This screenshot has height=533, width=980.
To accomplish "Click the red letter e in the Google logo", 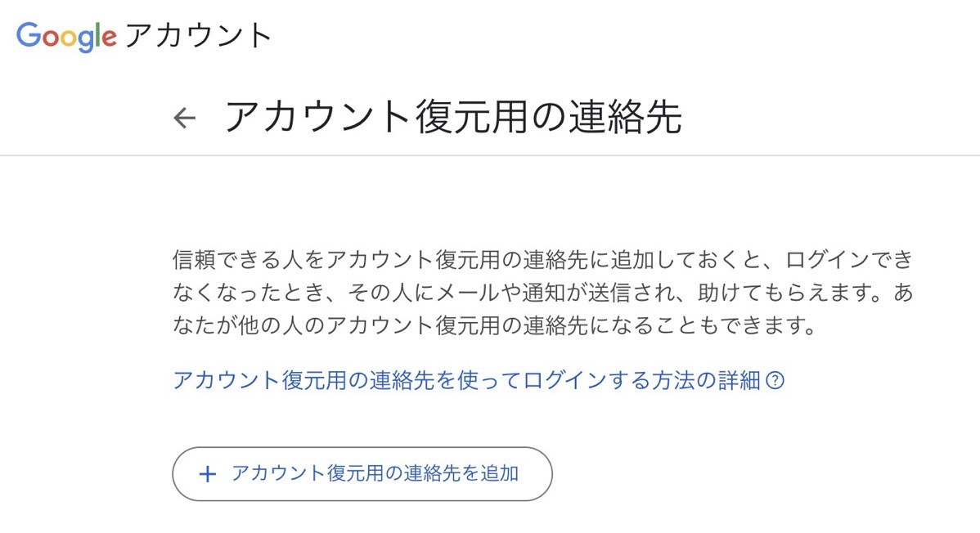I will tap(109, 38).
